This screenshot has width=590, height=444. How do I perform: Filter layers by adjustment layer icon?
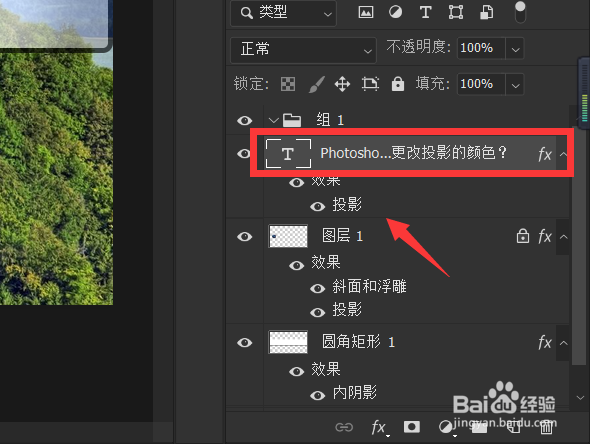pos(395,12)
